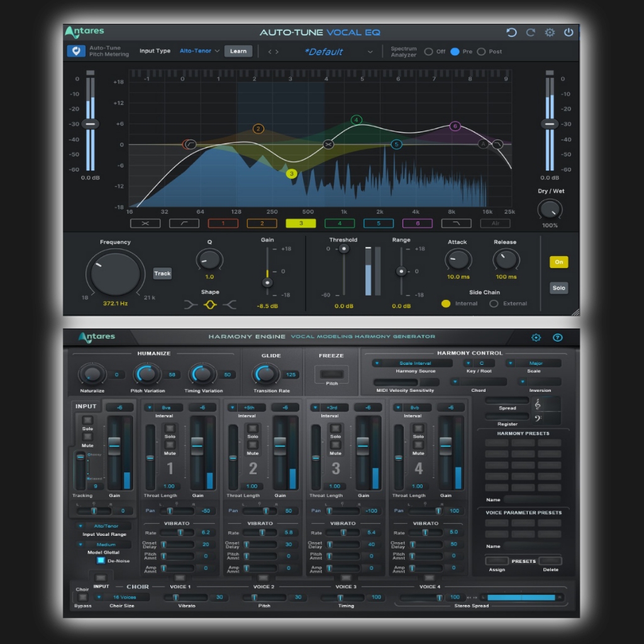Screen dimensions: 644x644
Task: Toggle the De-Noise checkbox
Action: pos(101,560)
